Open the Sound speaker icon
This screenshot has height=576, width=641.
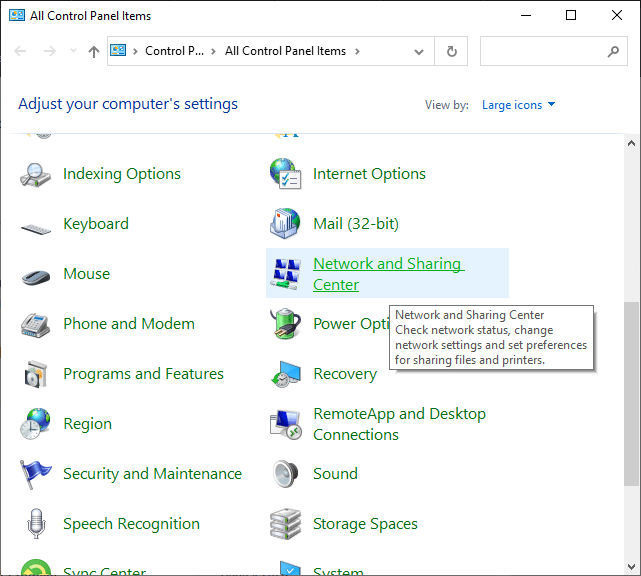[x=286, y=474]
